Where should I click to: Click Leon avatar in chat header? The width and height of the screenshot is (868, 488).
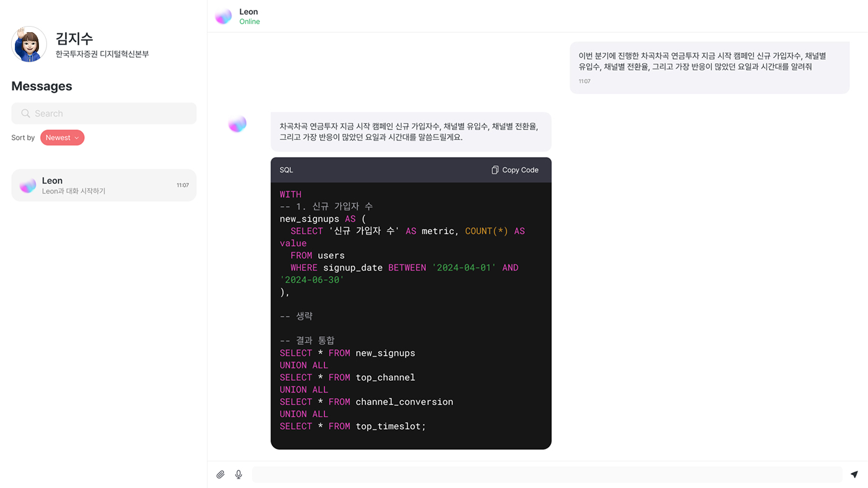pyautogui.click(x=224, y=16)
